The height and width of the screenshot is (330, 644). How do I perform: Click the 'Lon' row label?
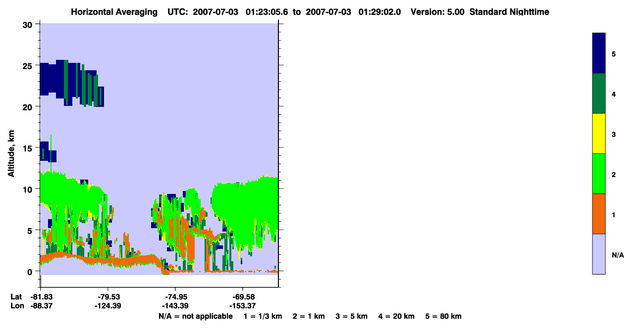[x=16, y=306]
